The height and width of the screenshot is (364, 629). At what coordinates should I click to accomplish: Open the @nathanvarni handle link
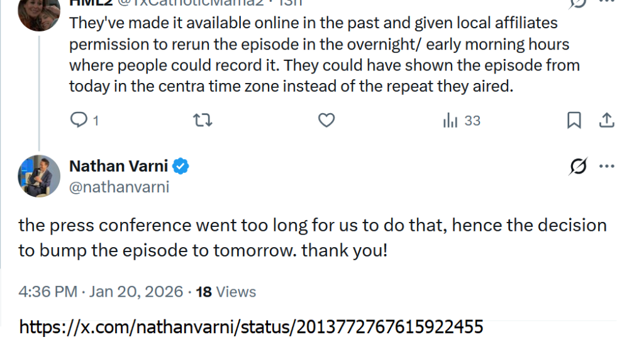pos(119,187)
